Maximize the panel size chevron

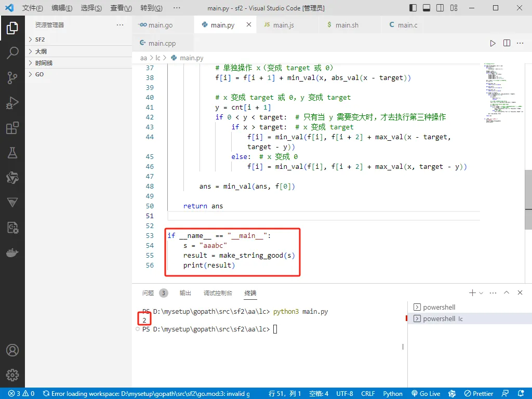[507, 292]
